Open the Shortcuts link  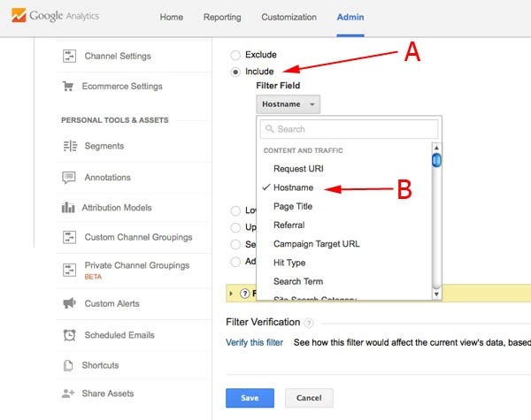click(100, 365)
